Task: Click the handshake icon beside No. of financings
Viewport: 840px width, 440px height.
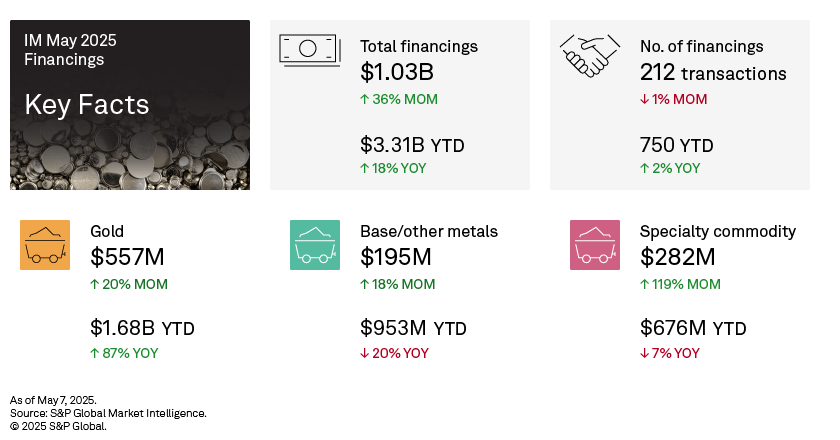Action: tap(589, 54)
